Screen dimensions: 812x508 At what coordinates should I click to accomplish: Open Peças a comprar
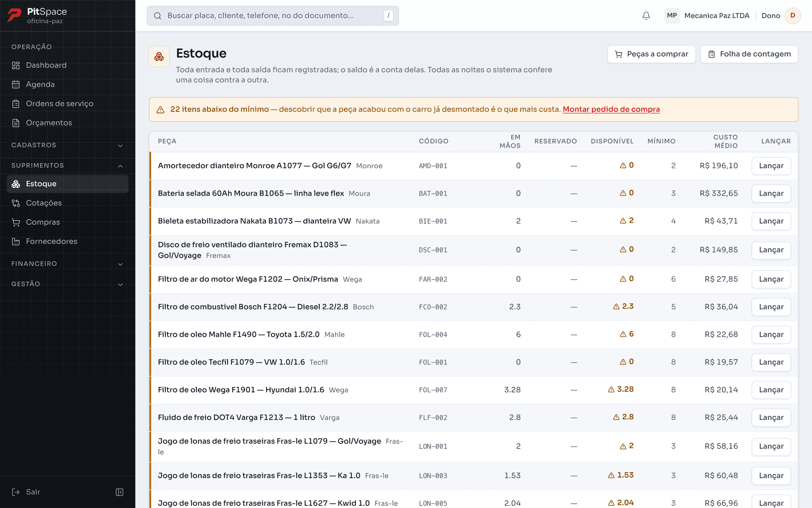click(651, 54)
